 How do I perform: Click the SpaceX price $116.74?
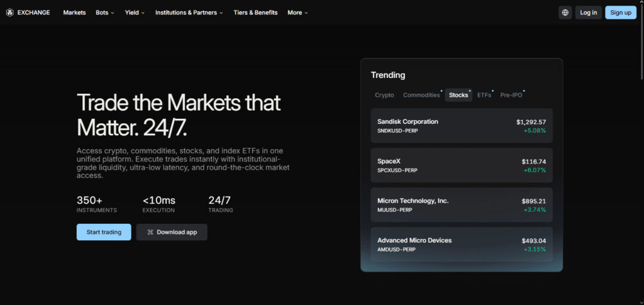coord(534,162)
